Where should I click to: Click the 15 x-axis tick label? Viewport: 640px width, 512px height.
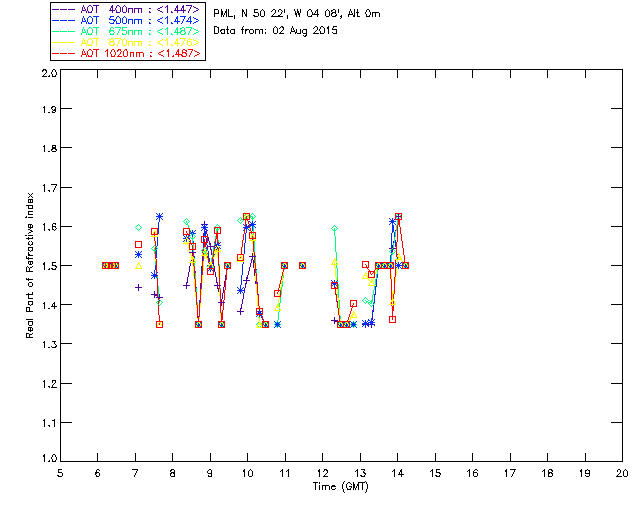click(x=435, y=473)
